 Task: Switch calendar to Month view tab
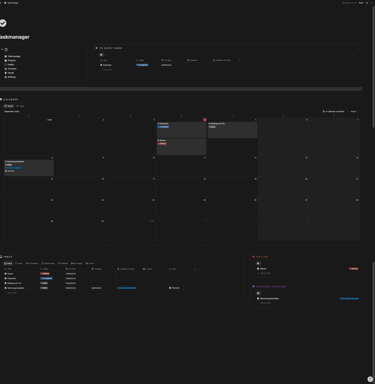click(x=9, y=106)
